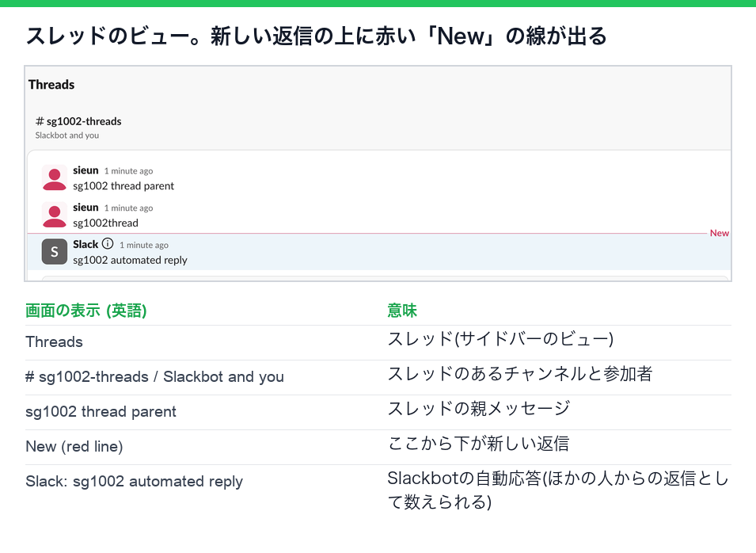Click the 'Threads' heading in Slack view
Viewport: 756px width, 553px height.
(51, 85)
